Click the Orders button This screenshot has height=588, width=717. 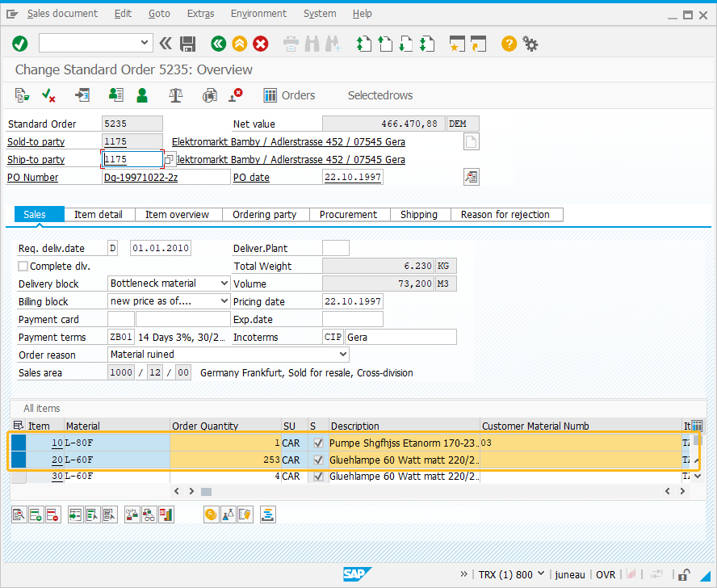pos(289,95)
